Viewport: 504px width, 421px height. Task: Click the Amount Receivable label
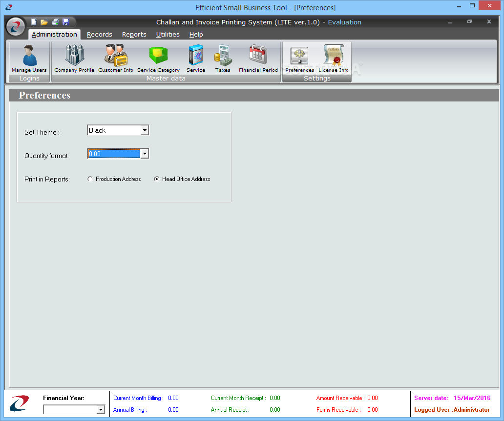pyautogui.click(x=340, y=398)
